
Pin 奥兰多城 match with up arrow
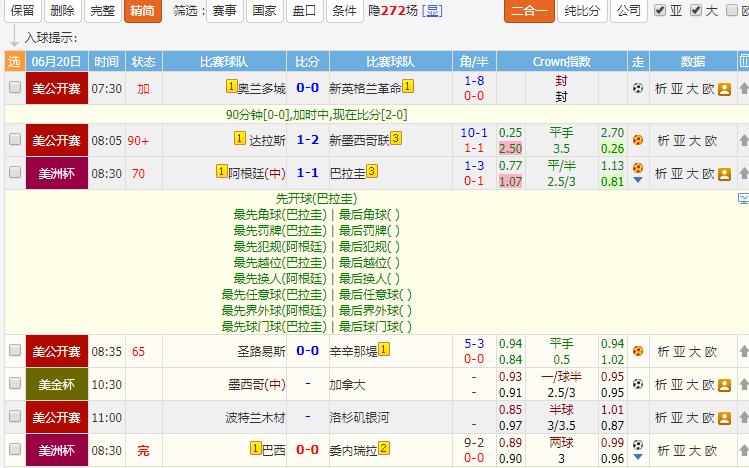click(x=744, y=88)
